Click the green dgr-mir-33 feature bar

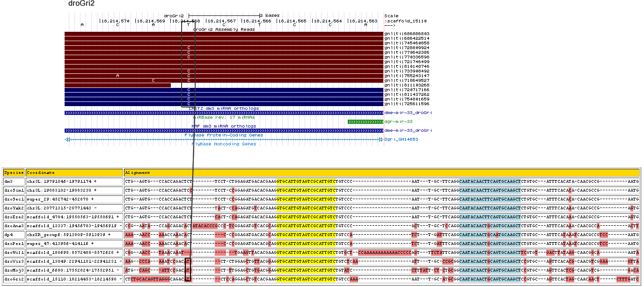coord(365,122)
